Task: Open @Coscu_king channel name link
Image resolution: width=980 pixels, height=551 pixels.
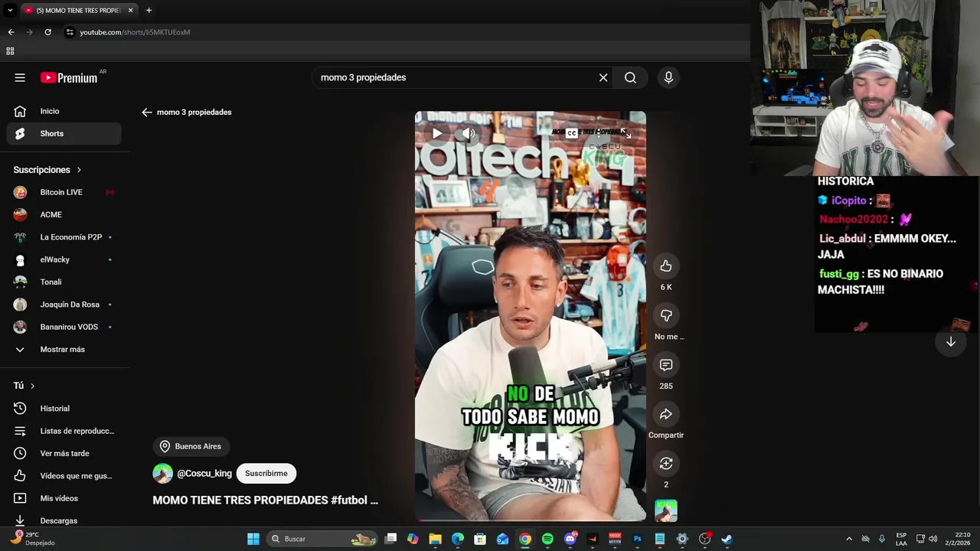Action: [x=204, y=474]
